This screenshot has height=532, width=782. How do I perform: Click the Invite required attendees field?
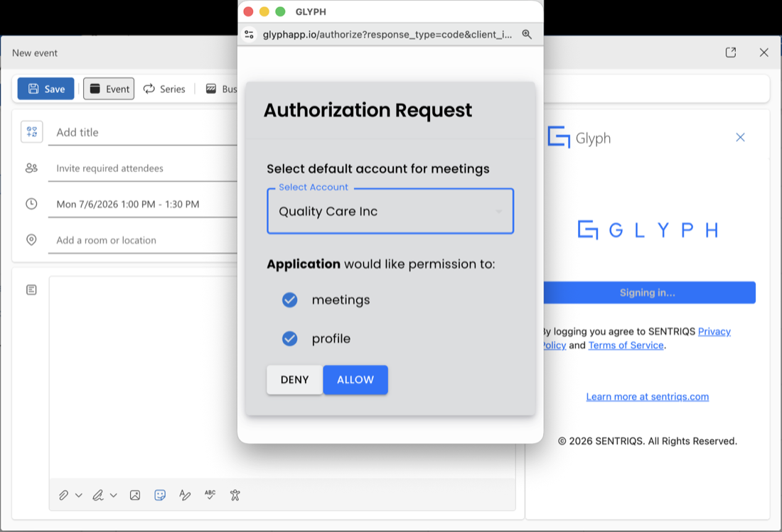click(x=143, y=168)
